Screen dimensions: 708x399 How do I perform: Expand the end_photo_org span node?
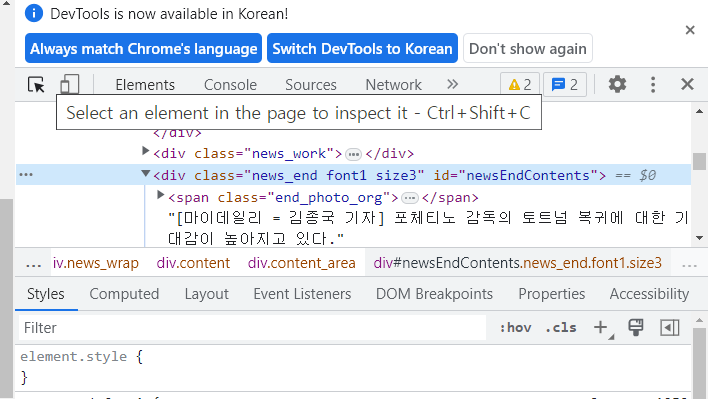[160, 195]
